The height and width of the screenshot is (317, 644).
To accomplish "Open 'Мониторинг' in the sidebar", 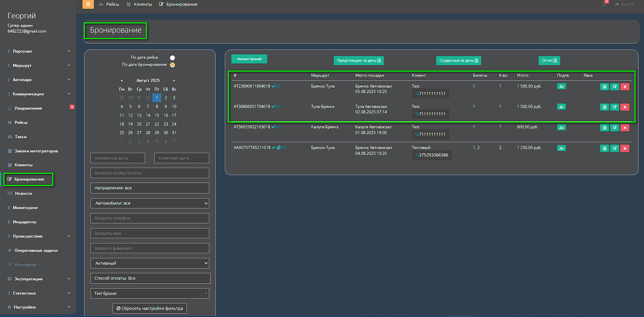I will pos(25,208).
